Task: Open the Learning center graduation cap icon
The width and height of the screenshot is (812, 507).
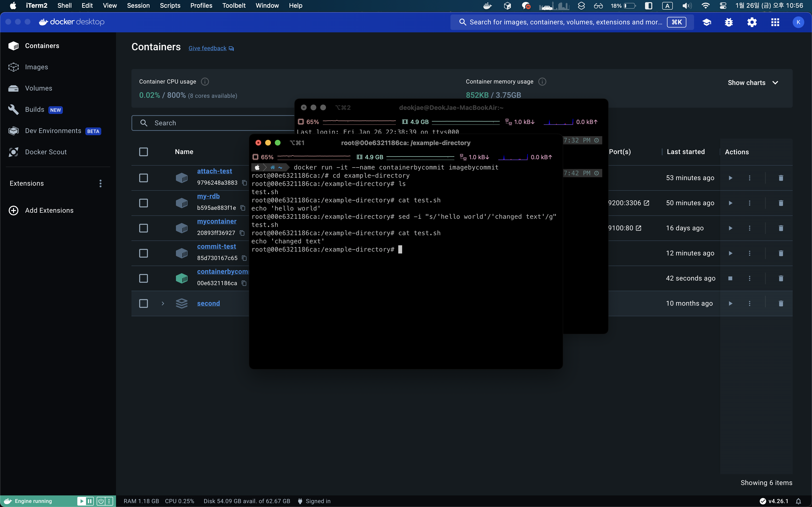Action: point(707,22)
